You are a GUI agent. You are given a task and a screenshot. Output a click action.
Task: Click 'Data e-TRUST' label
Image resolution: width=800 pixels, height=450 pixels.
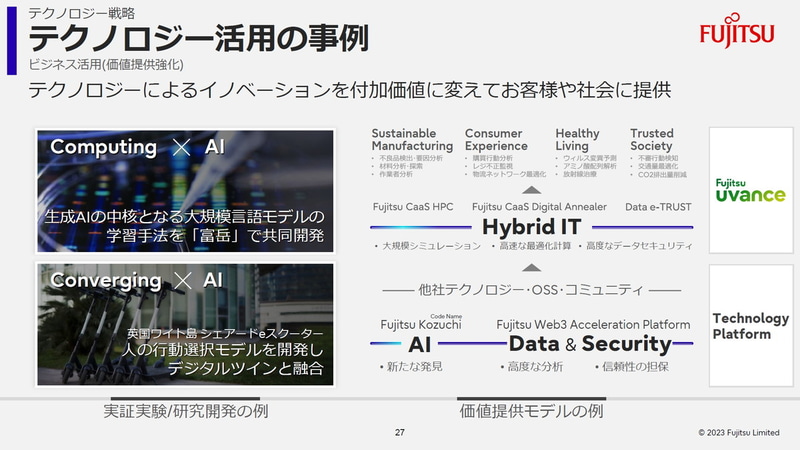coord(658,207)
